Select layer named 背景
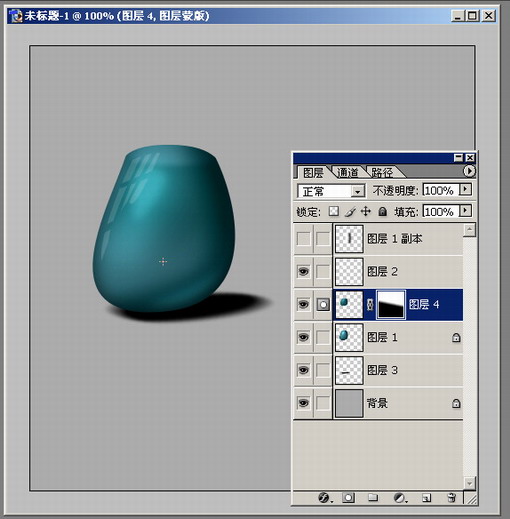The width and height of the screenshot is (510, 519). [377, 403]
